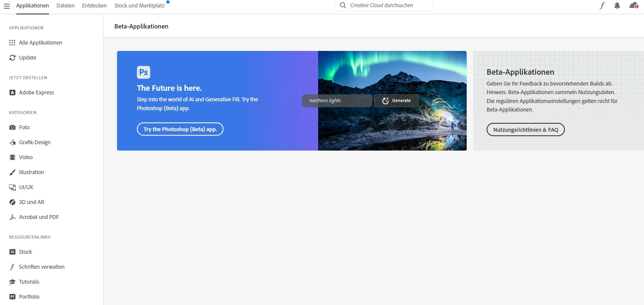This screenshot has width=644, height=305.
Task: Click Try the Photoshop (Beta) app button
Action: click(x=180, y=129)
